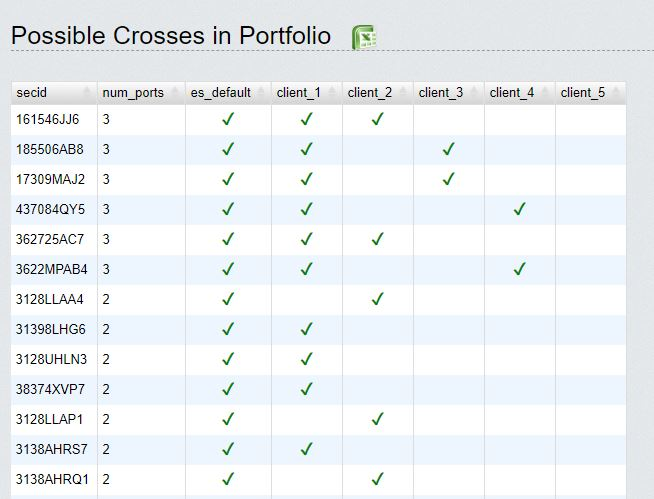Click client_2 checkmark in 362725AC7 row

(377, 240)
